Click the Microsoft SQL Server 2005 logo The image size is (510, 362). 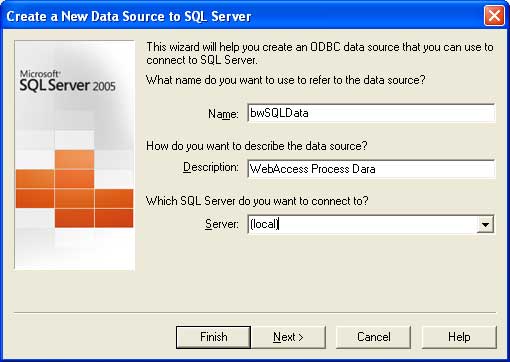[68, 81]
